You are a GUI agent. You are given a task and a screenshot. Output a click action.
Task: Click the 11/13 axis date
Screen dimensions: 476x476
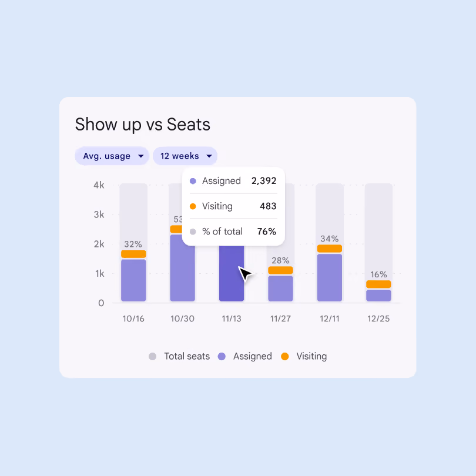[232, 319]
